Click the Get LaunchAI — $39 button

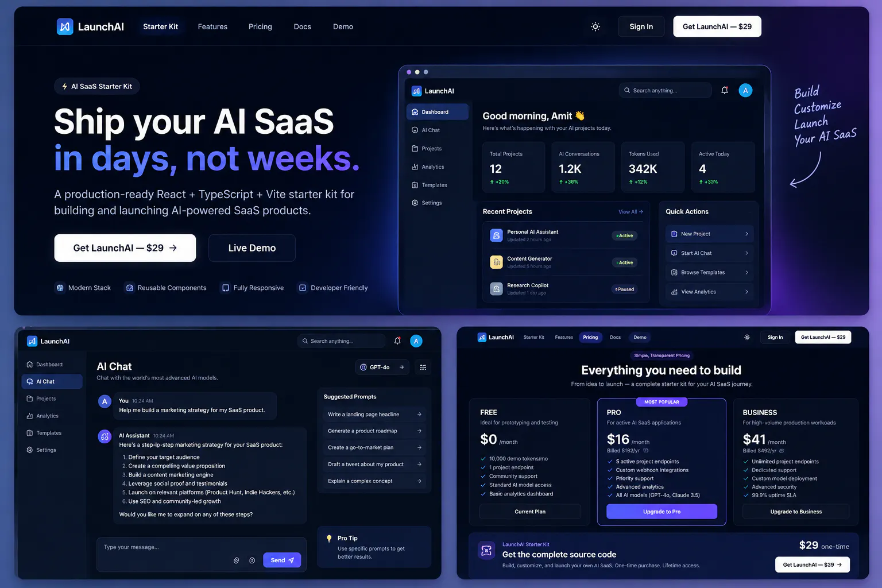(x=813, y=564)
